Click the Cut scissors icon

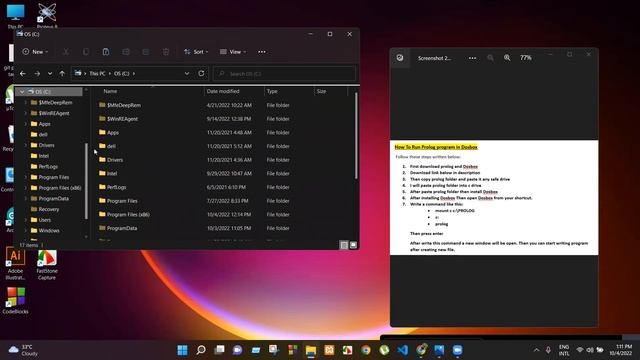(66, 52)
